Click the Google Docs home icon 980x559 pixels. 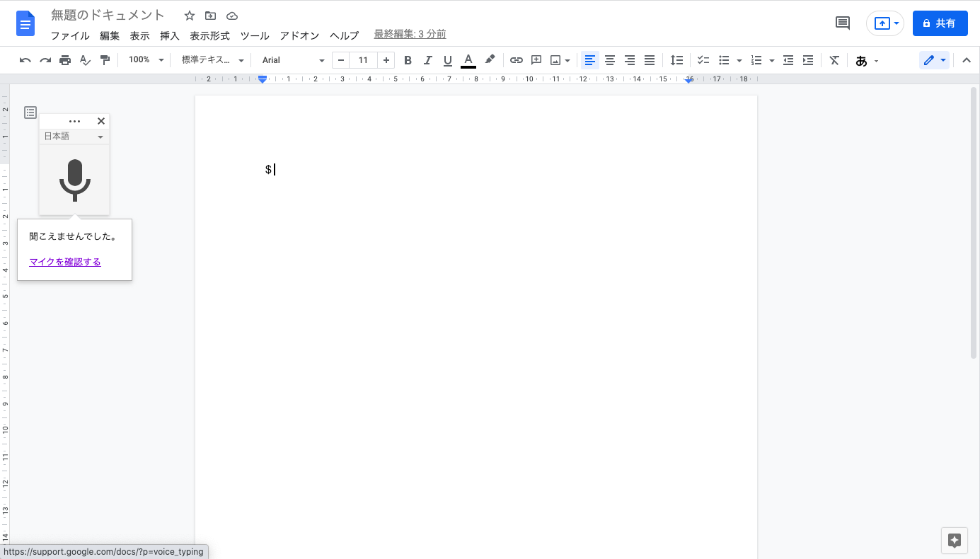tap(25, 24)
